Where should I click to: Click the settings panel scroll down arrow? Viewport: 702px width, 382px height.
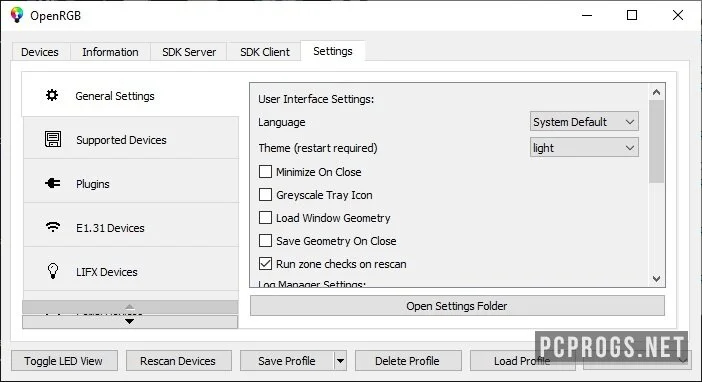(x=656, y=279)
